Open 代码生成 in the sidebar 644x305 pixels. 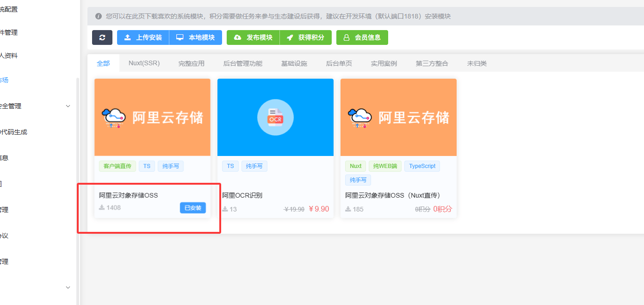point(14,132)
